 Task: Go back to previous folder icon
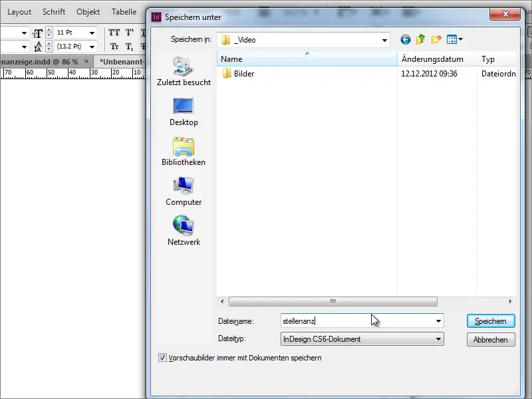pos(406,40)
